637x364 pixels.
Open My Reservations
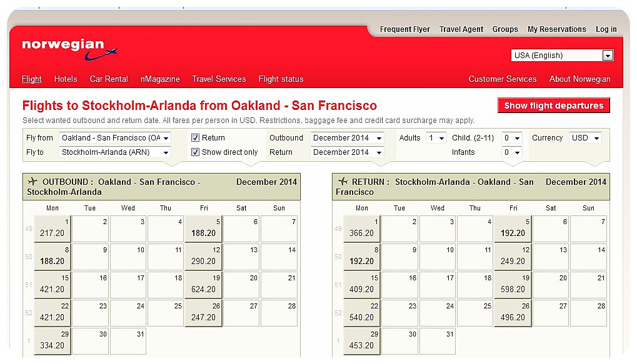pos(556,29)
